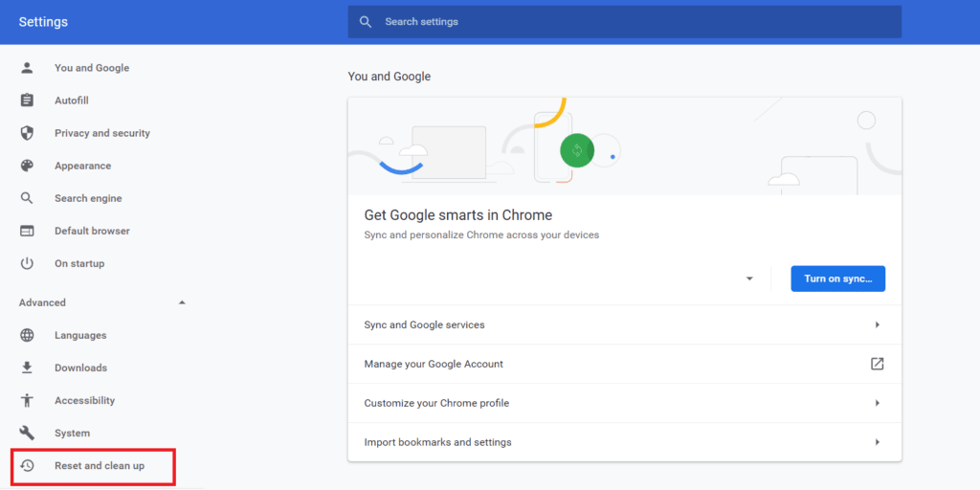980x490 pixels.
Task: Open You and Google in the sidebar
Action: click(x=92, y=68)
